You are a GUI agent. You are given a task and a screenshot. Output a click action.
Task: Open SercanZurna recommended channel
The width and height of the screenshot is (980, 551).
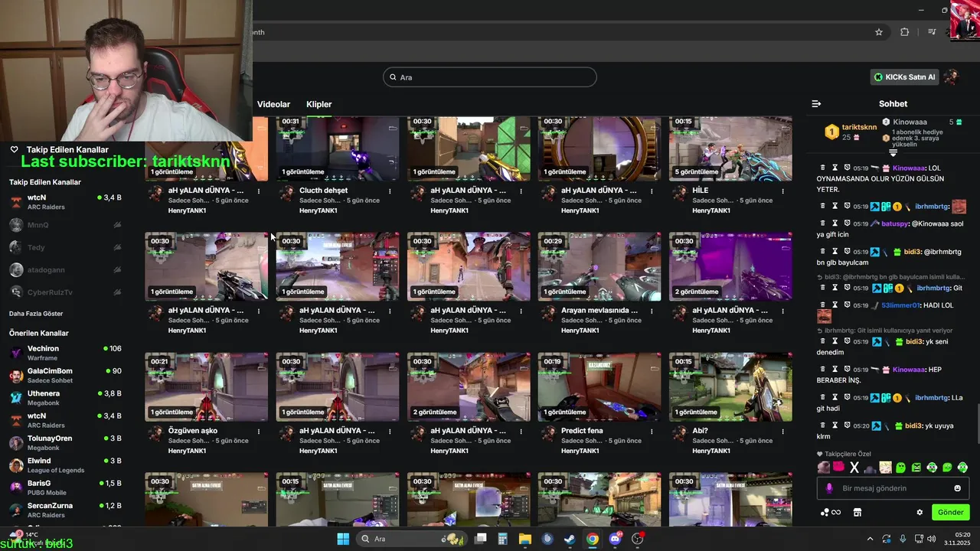tap(65, 510)
